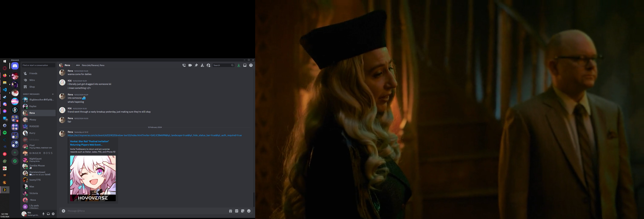The image size is (644, 219).
Task: Open DM with toomy7715
Action: pos(38,180)
